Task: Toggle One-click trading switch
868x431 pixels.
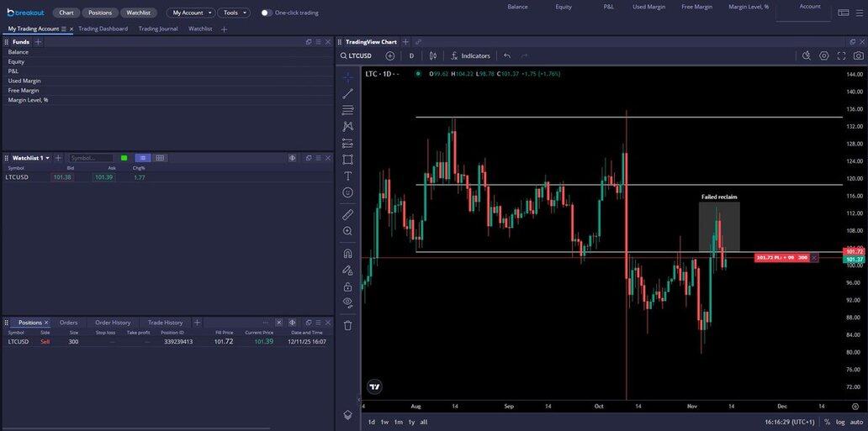Action: coord(267,13)
